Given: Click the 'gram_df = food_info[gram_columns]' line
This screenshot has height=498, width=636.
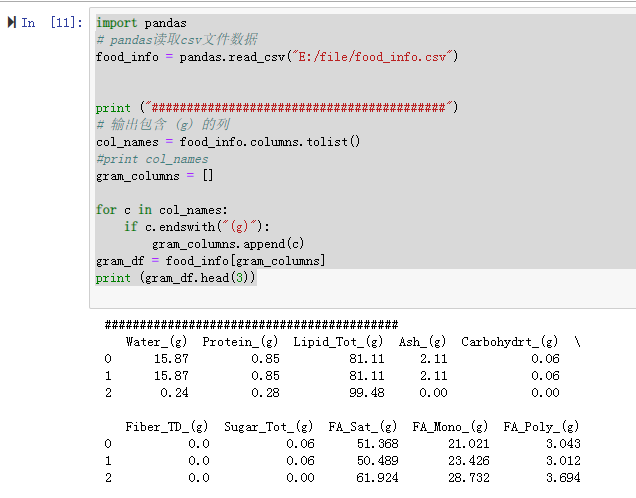Looking at the screenshot, I should coord(211,261).
